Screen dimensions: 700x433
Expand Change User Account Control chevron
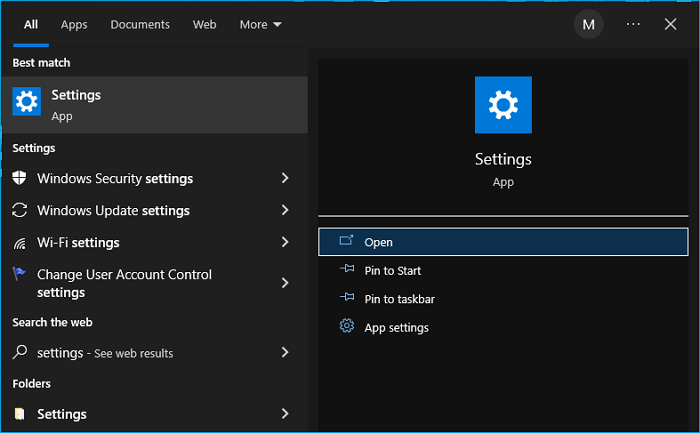click(285, 283)
